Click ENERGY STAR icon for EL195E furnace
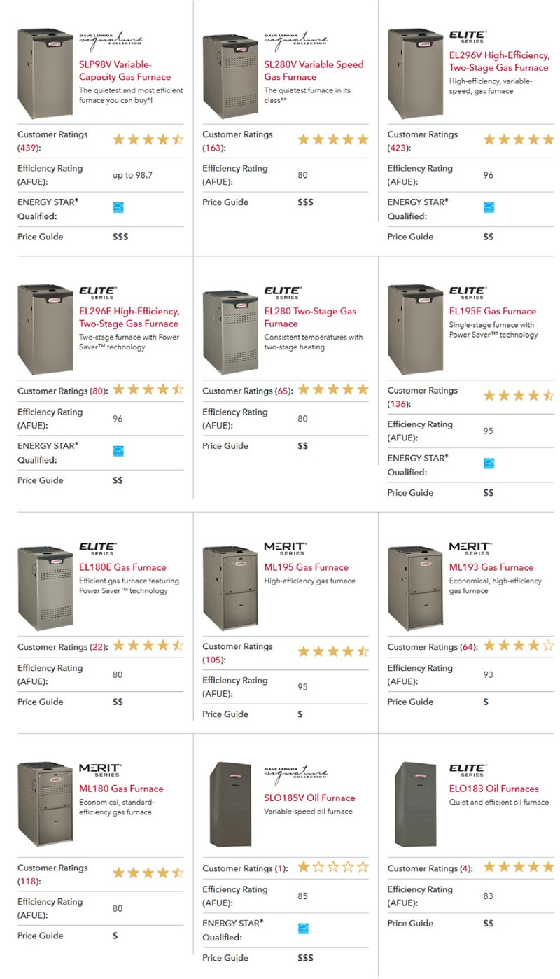The height and width of the screenshot is (979, 560). point(488,464)
